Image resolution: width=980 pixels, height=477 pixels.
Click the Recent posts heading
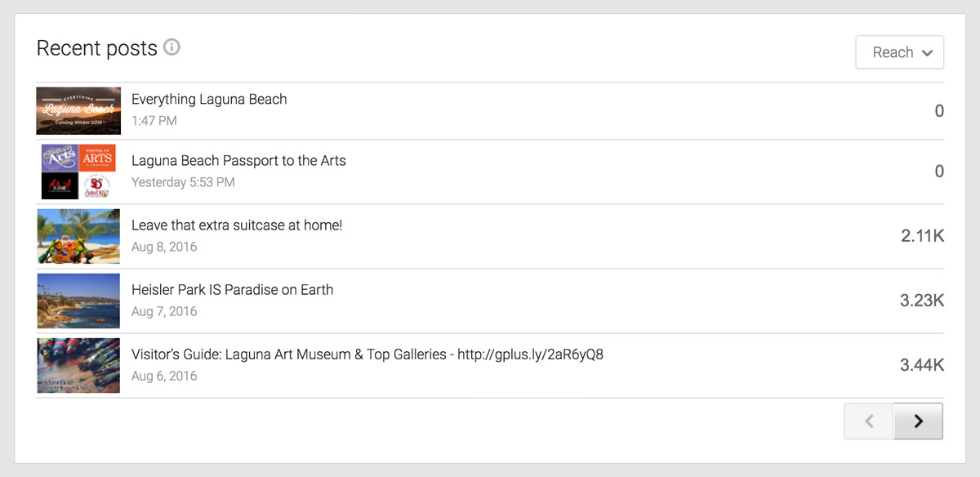[x=97, y=48]
